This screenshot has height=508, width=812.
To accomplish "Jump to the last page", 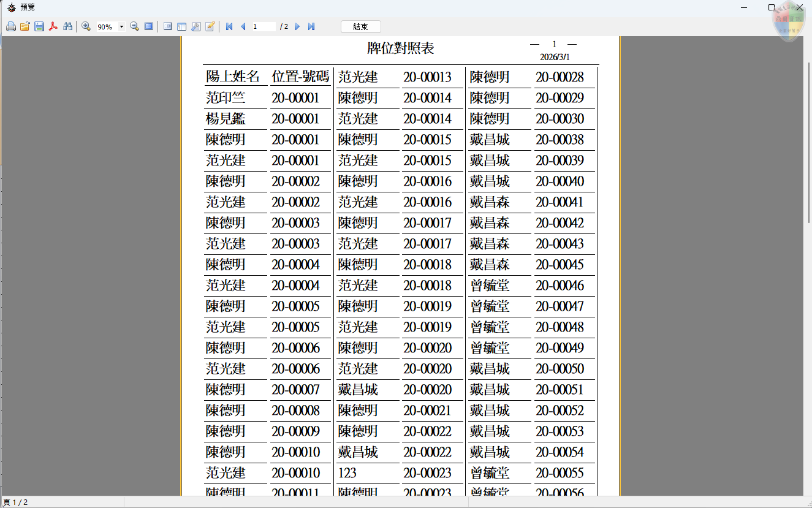I will pyautogui.click(x=311, y=26).
